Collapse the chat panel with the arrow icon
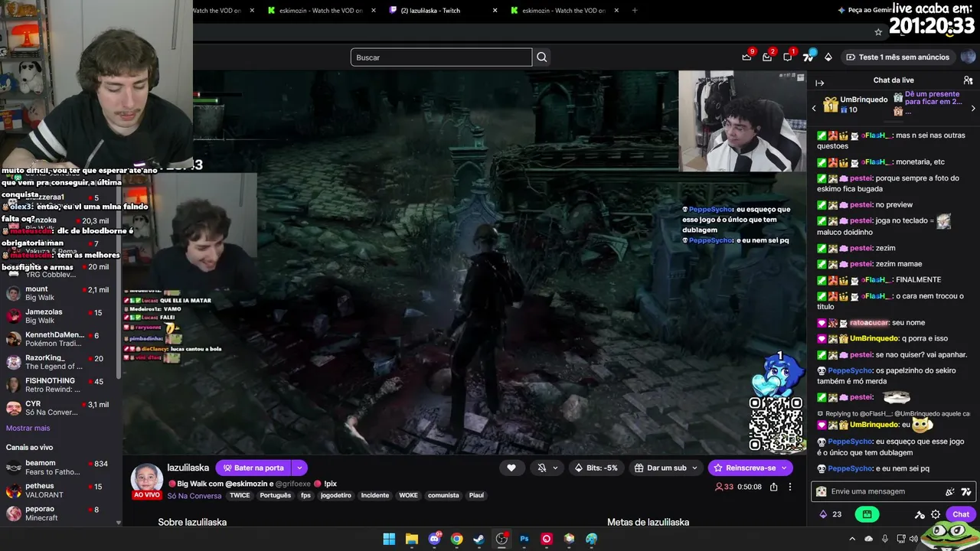980x551 pixels. (819, 83)
